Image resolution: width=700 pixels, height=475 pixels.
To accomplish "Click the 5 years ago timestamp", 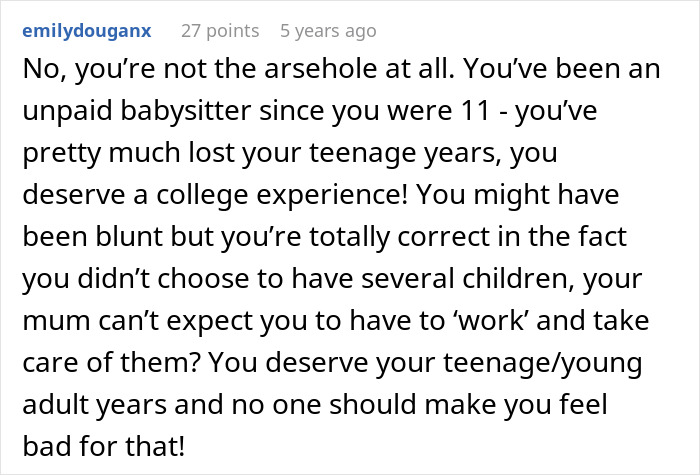I will point(328,31).
